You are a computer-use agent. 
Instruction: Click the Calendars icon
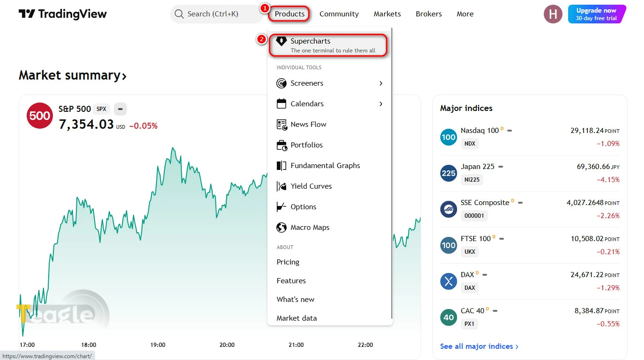point(281,104)
